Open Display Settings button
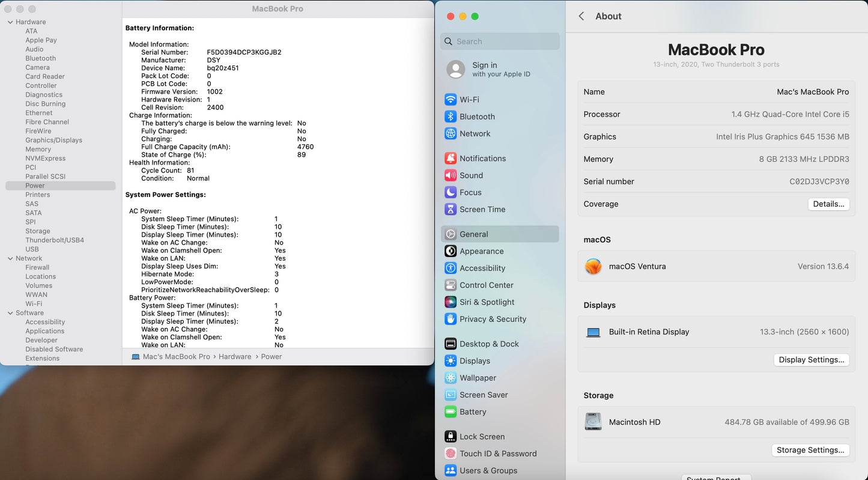868x480 pixels. pyautogui.click(x=811, y=360)
